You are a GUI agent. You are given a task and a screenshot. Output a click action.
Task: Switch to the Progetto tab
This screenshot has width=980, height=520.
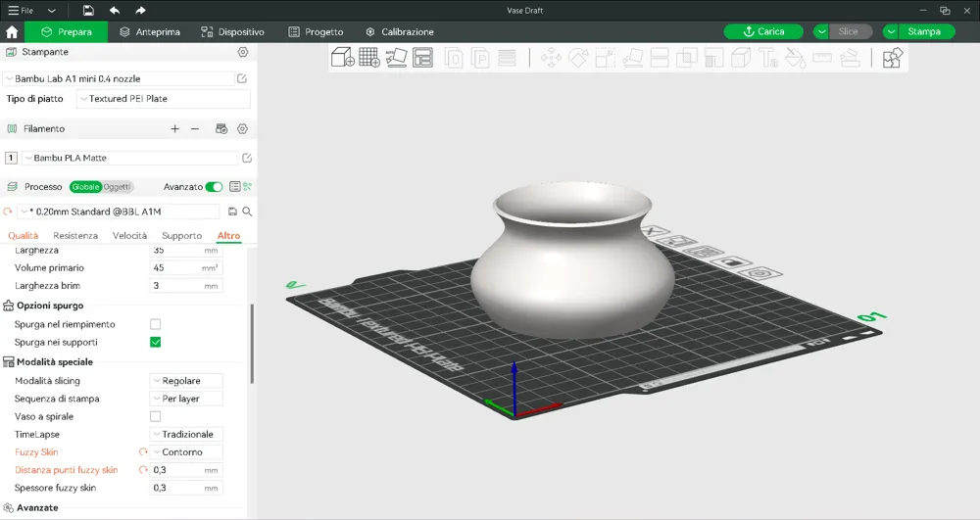click(x=316, y=32)
